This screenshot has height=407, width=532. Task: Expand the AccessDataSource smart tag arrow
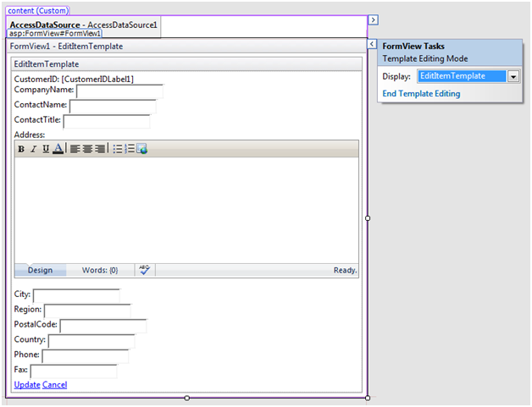coord(373,19)
